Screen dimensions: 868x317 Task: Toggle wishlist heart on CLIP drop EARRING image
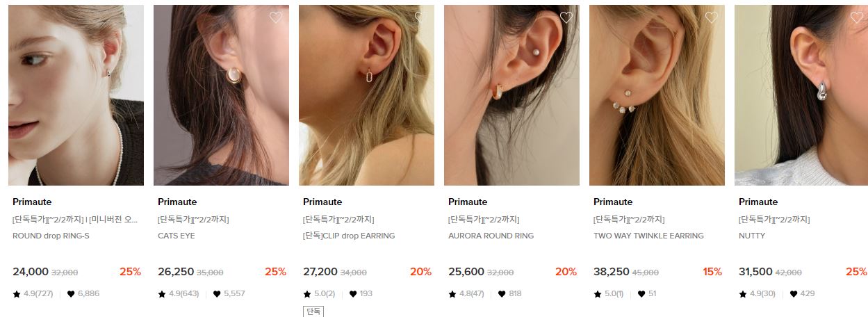[x=421, y=17]
